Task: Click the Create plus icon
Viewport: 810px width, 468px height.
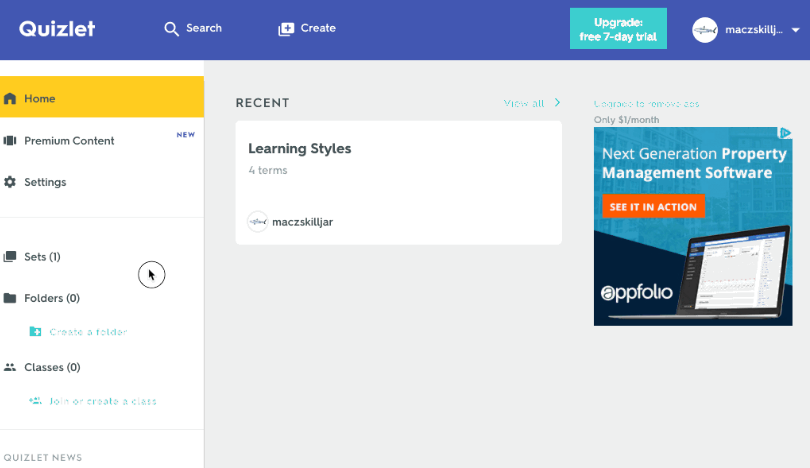Action: click(x=286, y=29)
